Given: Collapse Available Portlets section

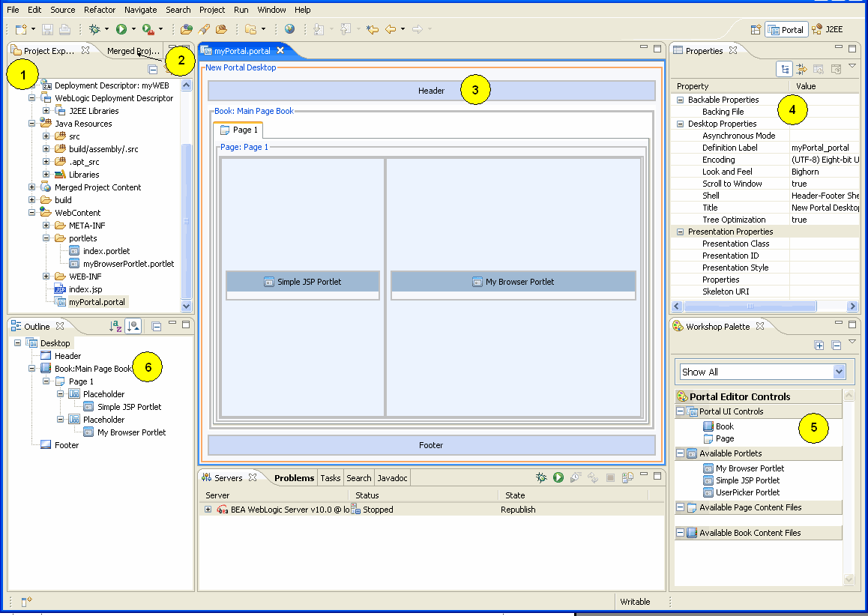Looking at the screenshot, I should pyautogui.click(x=680, y=453).
